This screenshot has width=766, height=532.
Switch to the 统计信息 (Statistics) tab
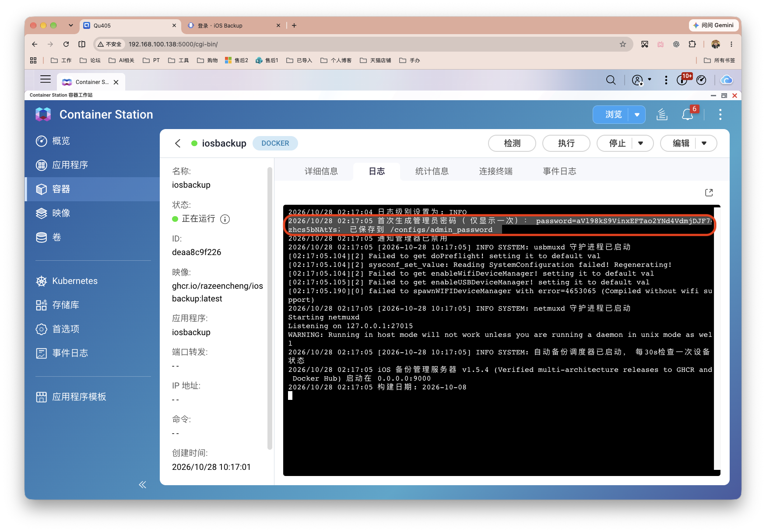pos(432,171)
